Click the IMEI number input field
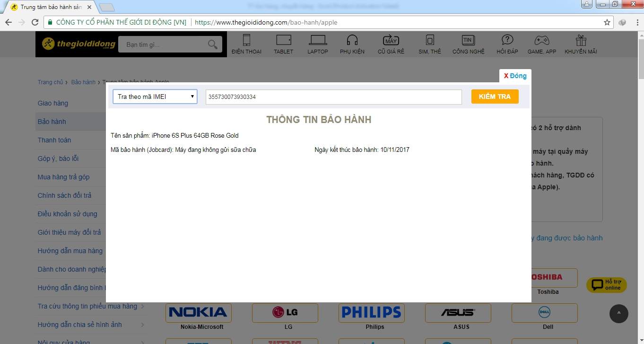The height and width of the screenshot is (344, 644). tap(334, 97)
